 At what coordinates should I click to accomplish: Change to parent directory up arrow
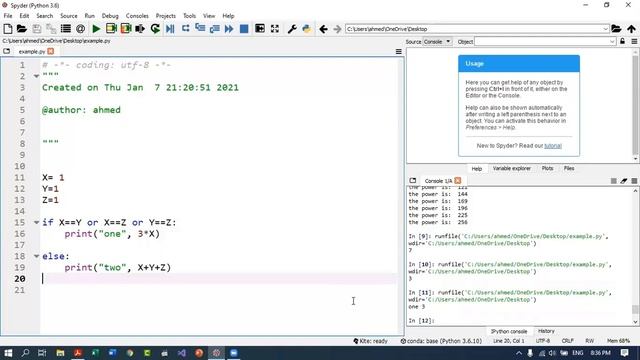click(x=631, y=29)
